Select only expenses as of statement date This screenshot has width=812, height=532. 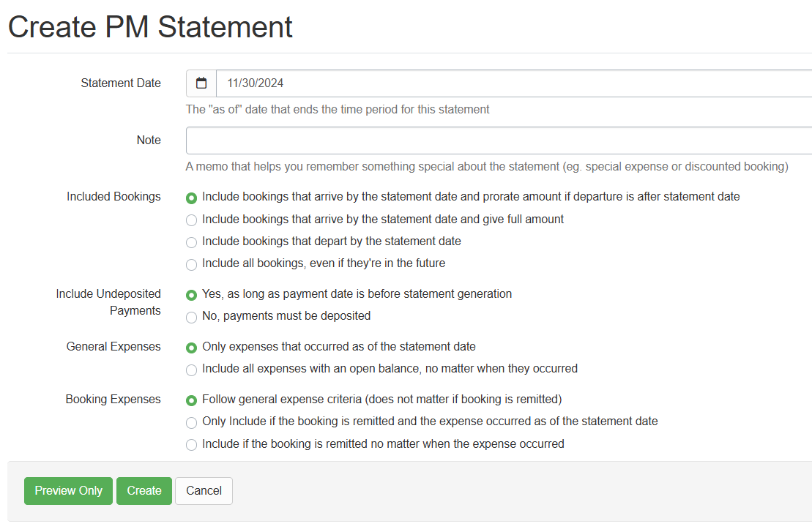pos(191,347)
